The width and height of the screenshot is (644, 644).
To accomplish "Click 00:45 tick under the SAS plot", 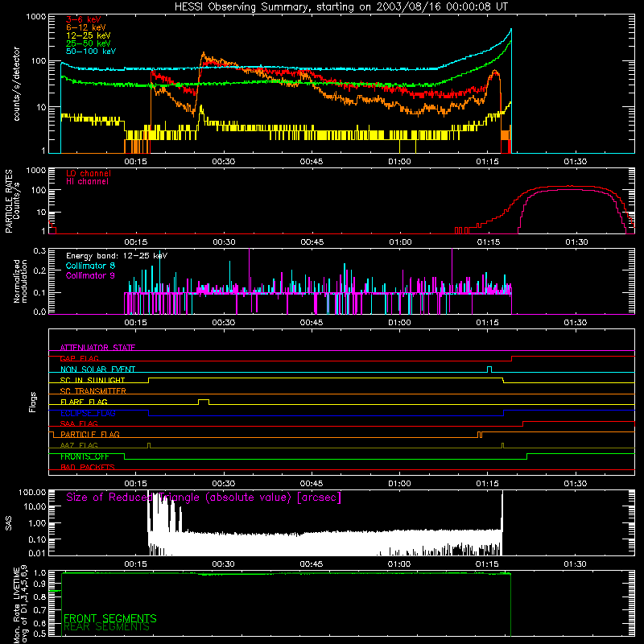I will pos(312,564).
